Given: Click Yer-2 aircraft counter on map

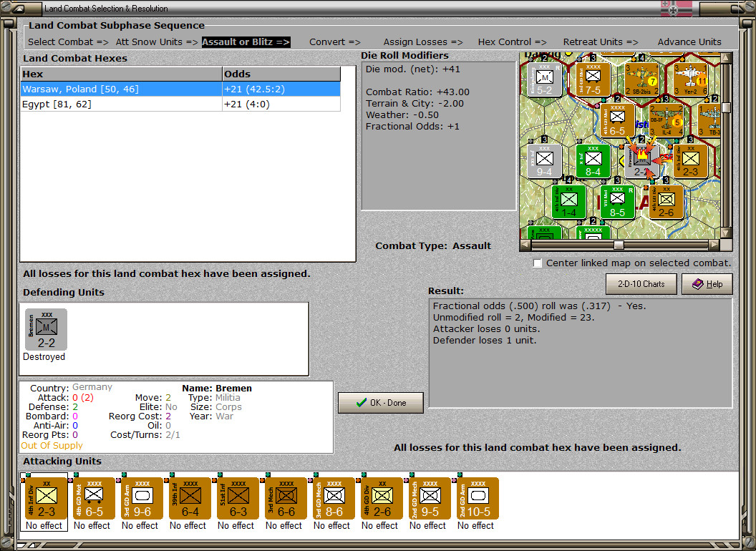Looking at the screenshot, I should pyautogui.click(x=690, y=79).
